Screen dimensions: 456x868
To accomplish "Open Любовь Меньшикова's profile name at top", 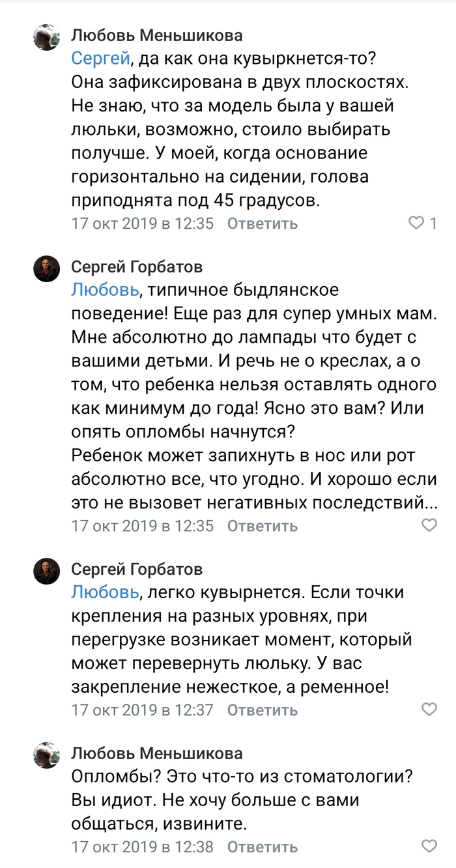I will pos(156,35).
